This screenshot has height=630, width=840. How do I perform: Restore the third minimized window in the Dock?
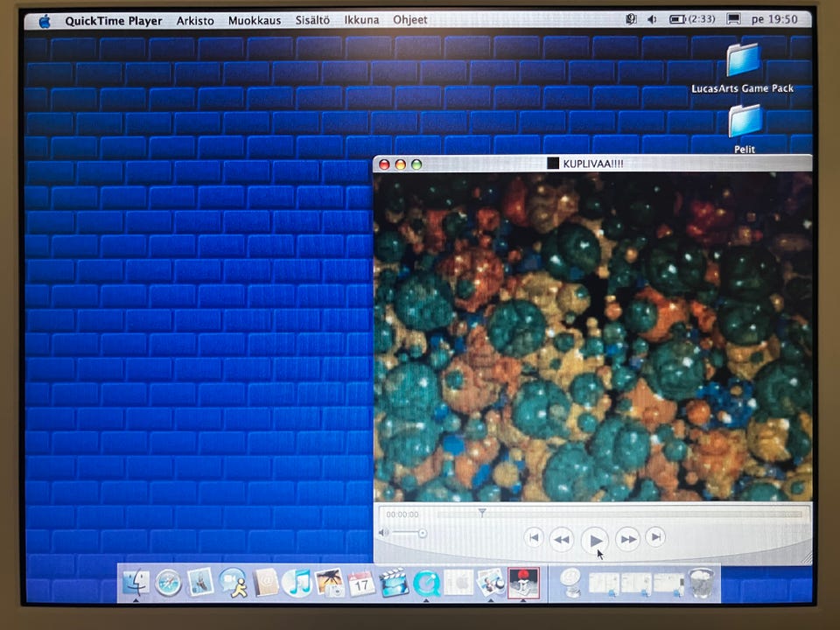(668, 584)
